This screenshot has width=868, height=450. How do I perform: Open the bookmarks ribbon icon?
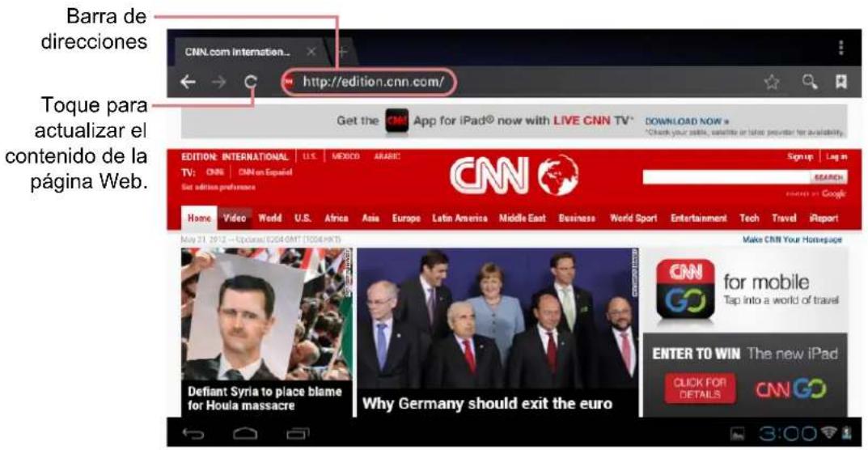click(840, 83)
